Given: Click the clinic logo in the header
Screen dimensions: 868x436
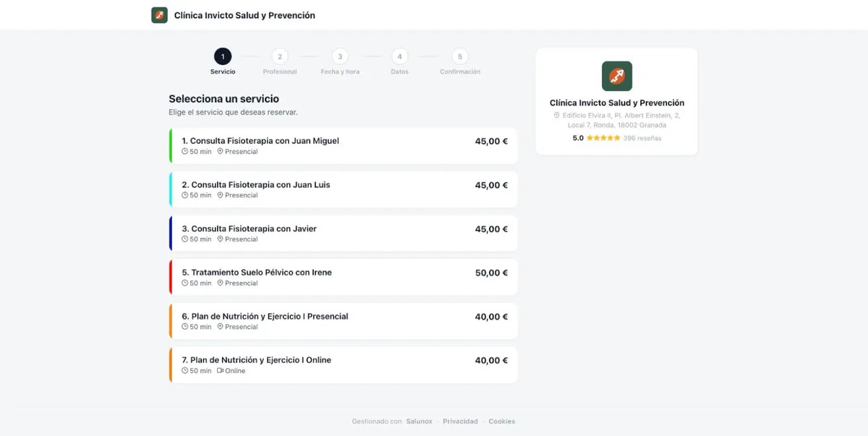Looking at the screenshot, I should [x=159, y=15].
